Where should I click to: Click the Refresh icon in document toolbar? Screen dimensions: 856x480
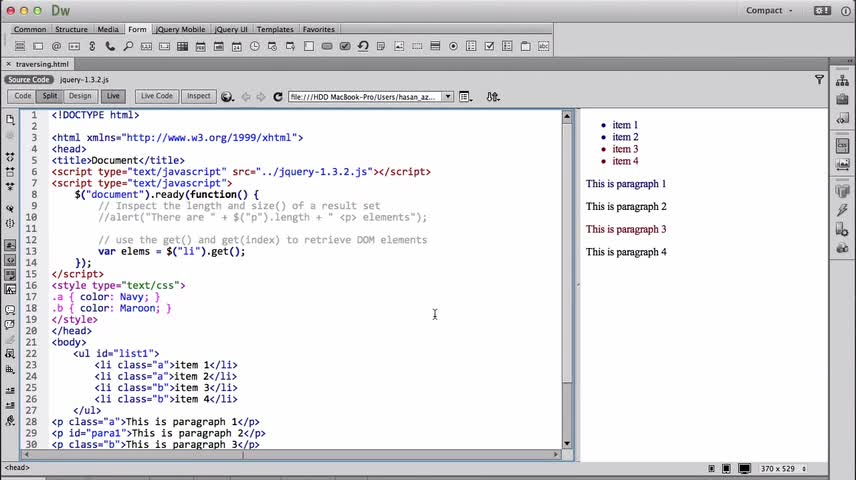277,97
